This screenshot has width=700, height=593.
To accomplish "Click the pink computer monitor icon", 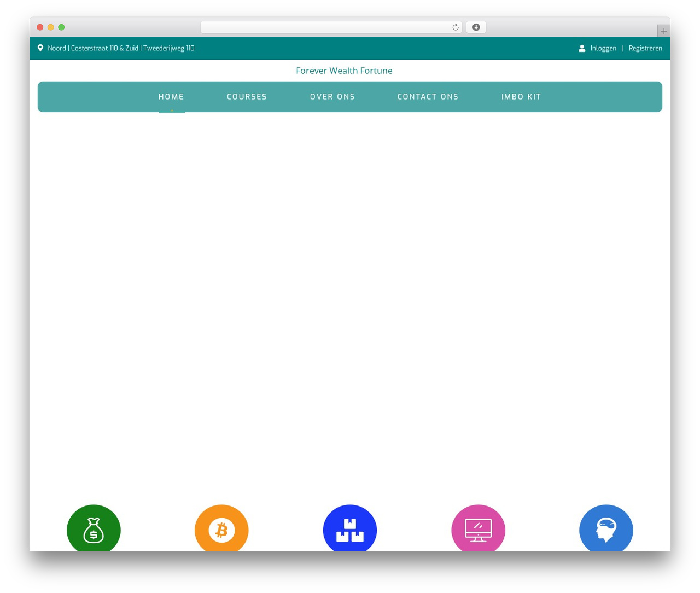I will [478, 528].
